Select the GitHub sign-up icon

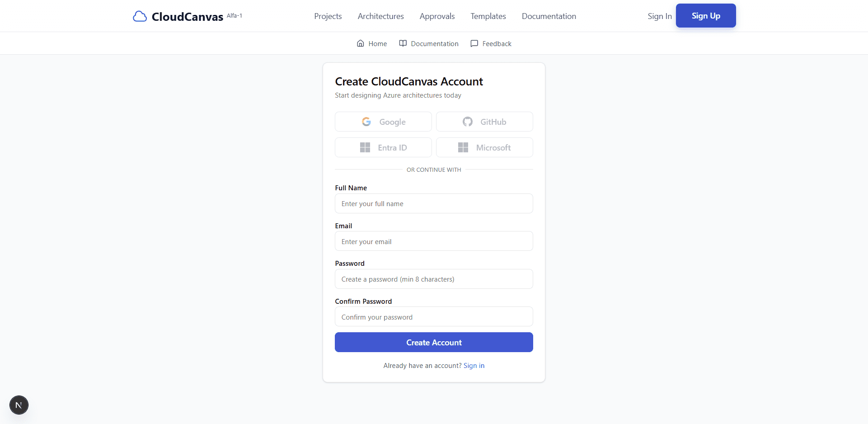point(467,121)
